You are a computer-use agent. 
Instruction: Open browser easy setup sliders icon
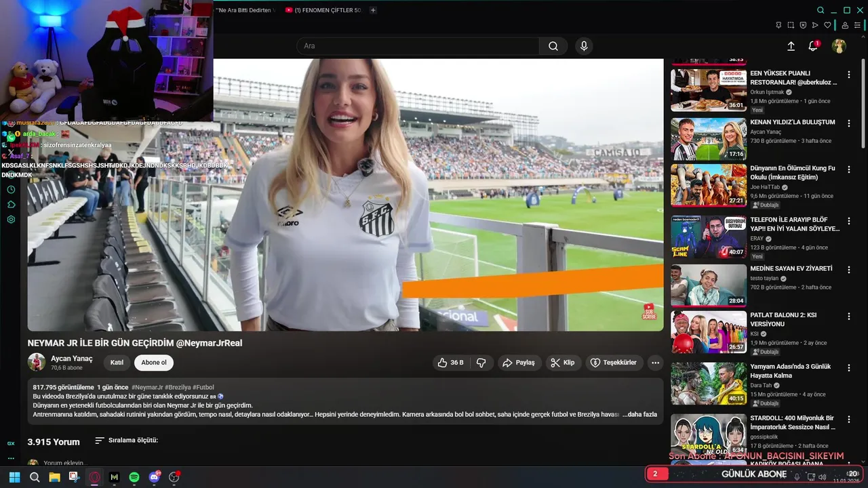point(857,25)
